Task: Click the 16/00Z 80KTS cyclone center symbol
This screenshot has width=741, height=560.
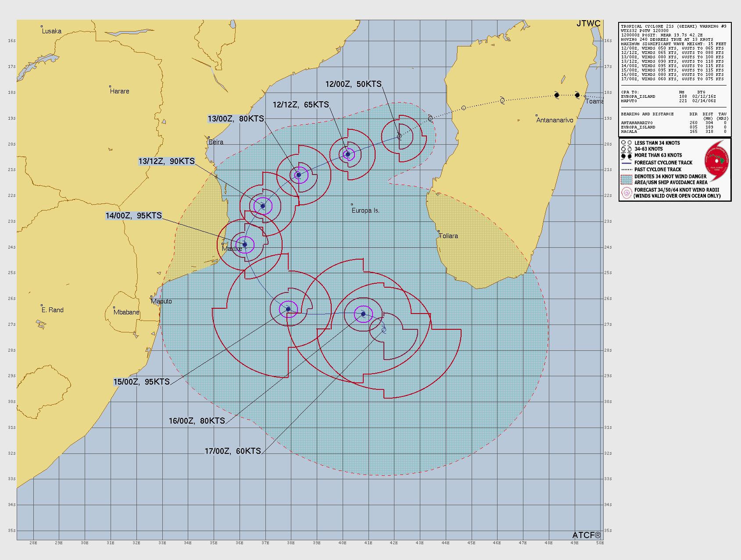Action: point(363,314)
